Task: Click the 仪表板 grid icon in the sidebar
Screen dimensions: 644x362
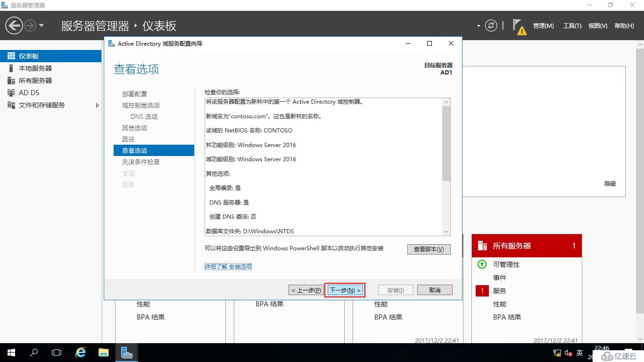Action: (11, 56)
